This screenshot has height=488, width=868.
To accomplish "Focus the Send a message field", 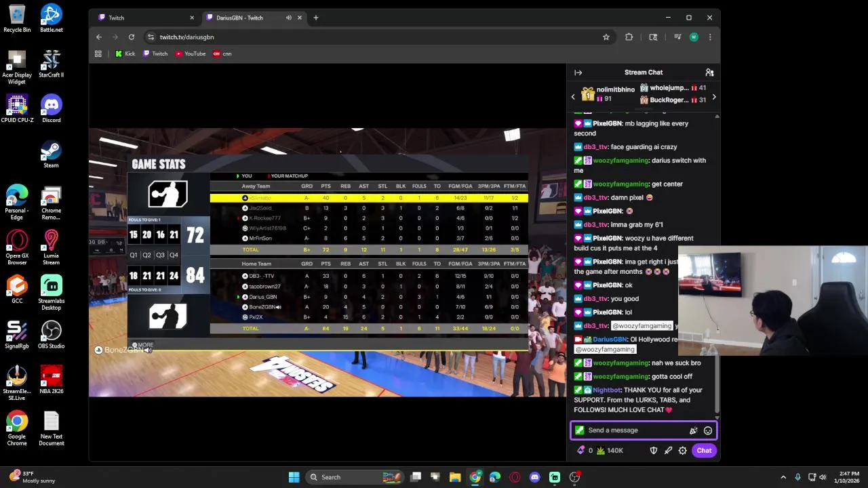I will [642, 430].
